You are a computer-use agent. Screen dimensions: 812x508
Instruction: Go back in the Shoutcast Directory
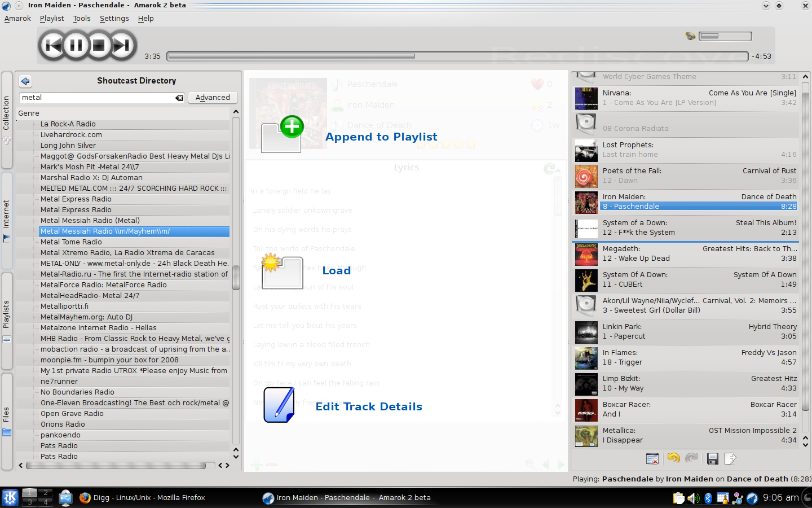click(x=25, y=81)
